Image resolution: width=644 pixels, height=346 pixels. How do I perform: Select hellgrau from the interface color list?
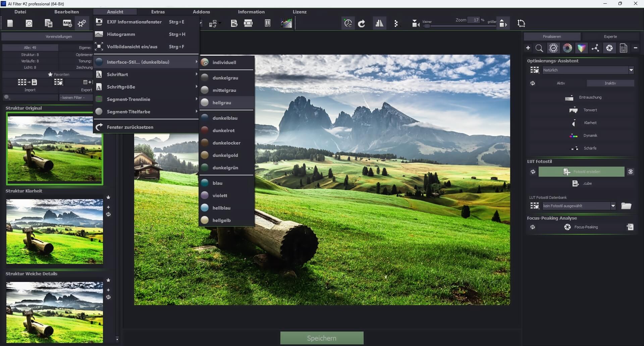click(222, 103)
